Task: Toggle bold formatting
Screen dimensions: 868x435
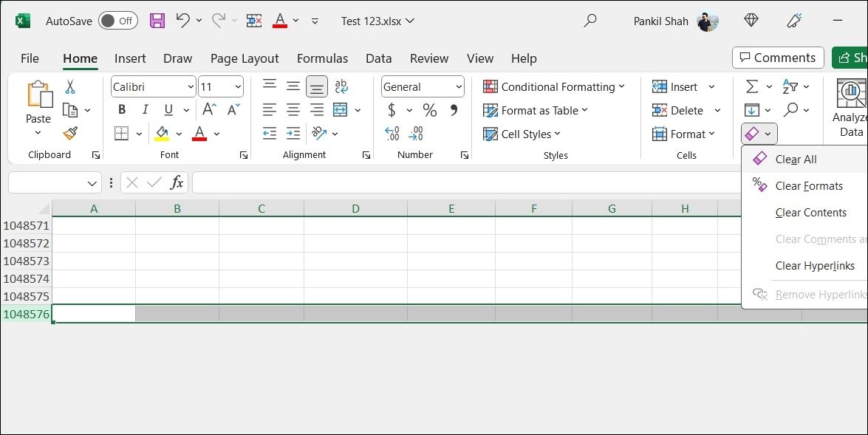Action: coord(121,109)
